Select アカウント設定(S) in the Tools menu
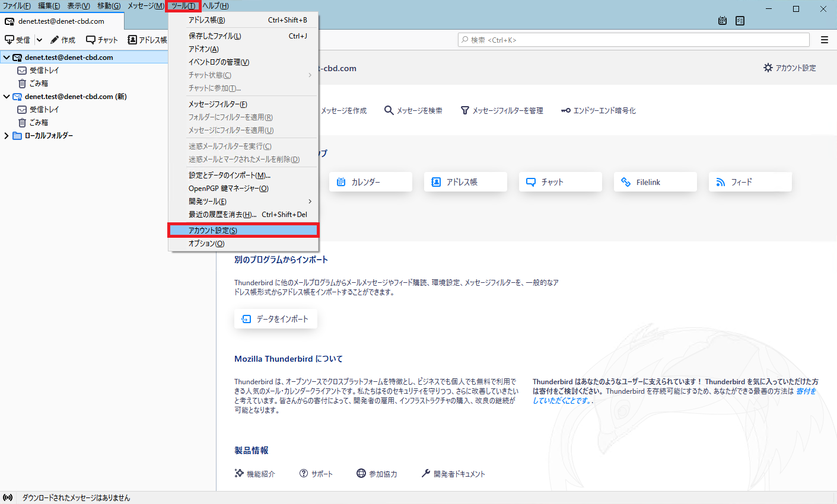837x504 pixels. [243, 231]
